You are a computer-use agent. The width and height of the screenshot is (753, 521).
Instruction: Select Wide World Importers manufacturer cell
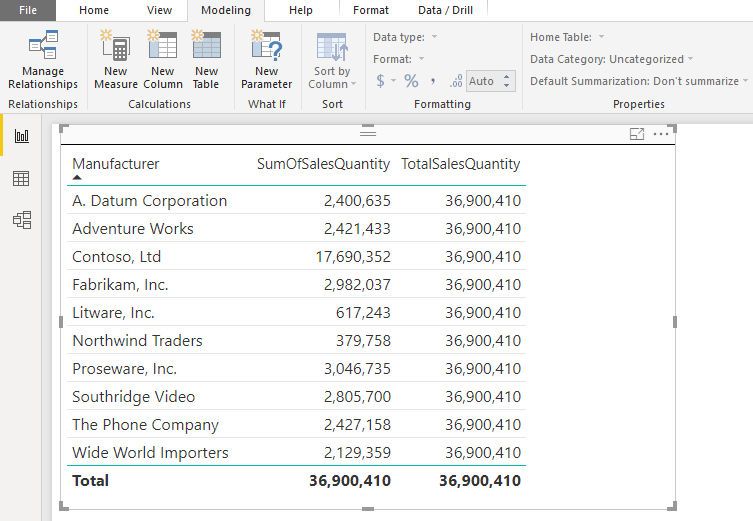tap(150, 452)
